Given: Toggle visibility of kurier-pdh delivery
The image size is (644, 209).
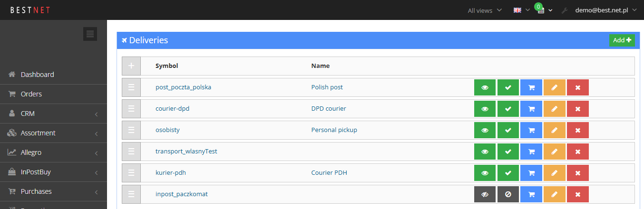Looking at the screenshot, I should (485, 173).
